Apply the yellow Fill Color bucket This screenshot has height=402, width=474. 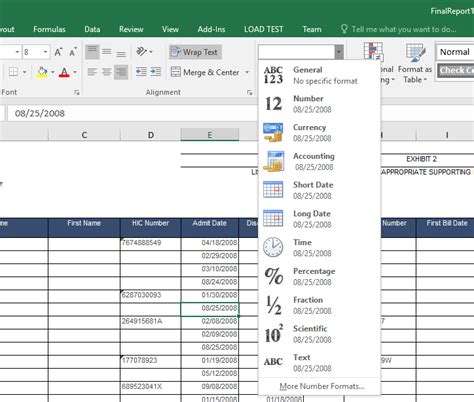point(42,72)
